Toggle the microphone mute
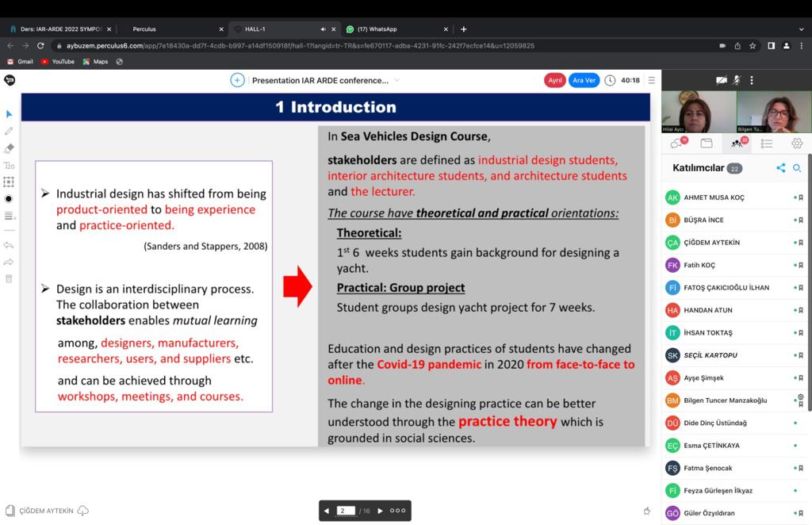This screenshot has height=525, width=812. point(737,80)
